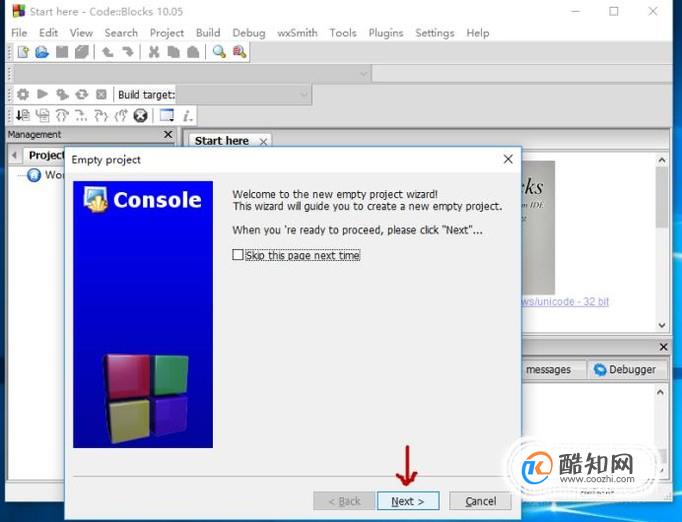Click the Copy toolbar icon

tap(173, 52)
